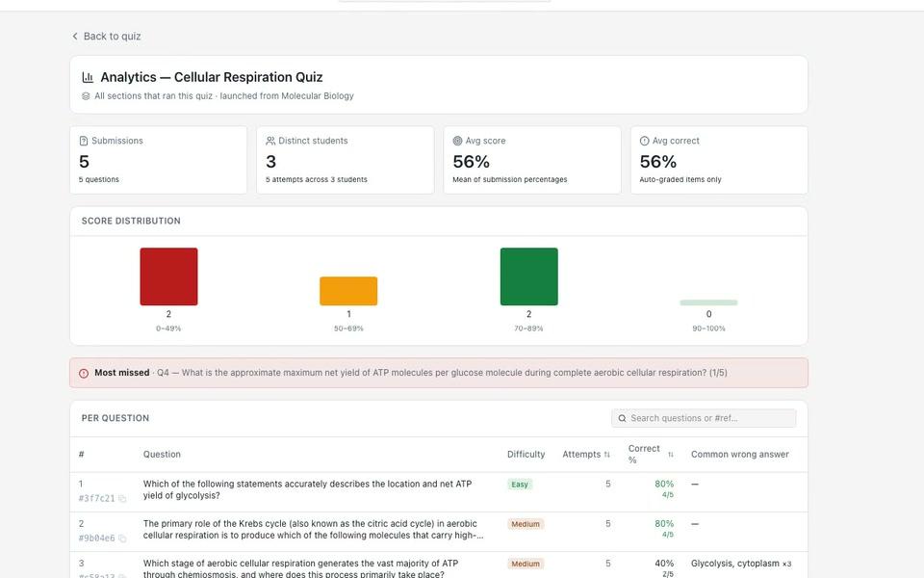Click the Medium badge in the Krebs cycle row

pyautogui.click(x=526, y=524)
